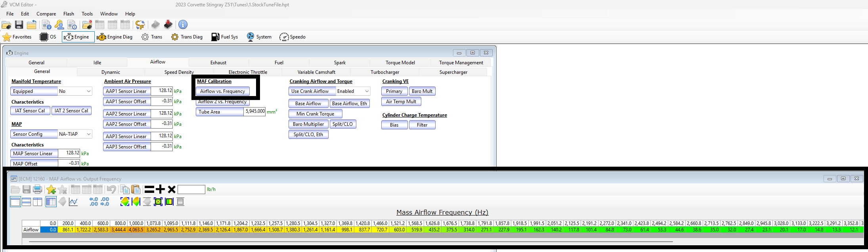This screenshot has width=868, height=252.
Task: Click the Tube Area value field
Action: pyautogui.click(x=254, y=112)
